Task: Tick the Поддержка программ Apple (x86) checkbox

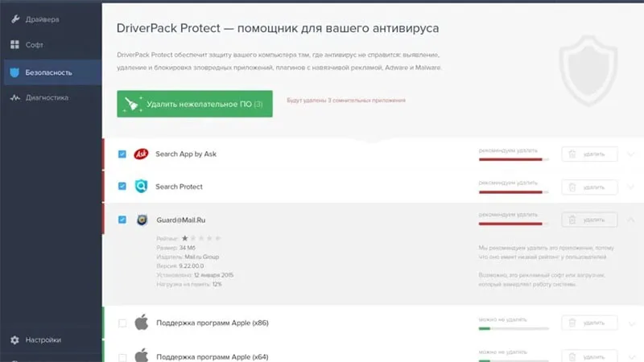Action: pyautogui.click(x=122, y=323)
